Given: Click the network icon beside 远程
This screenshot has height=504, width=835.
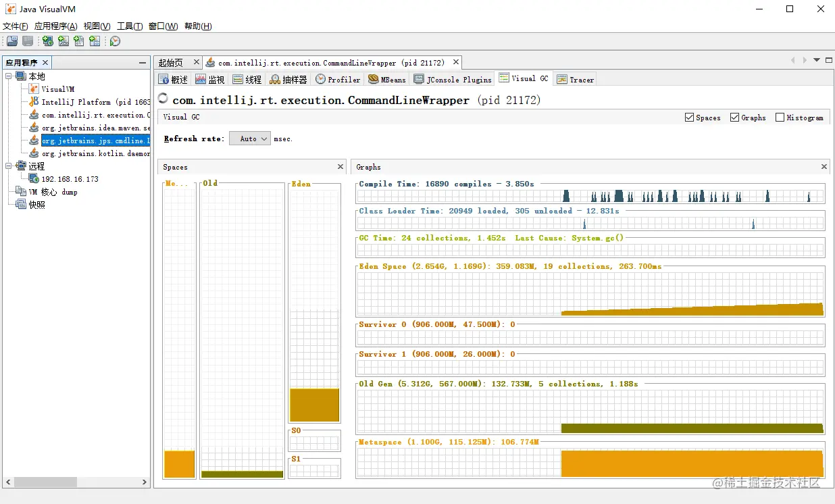Looking at the screenshot, I should coord(21,166).
